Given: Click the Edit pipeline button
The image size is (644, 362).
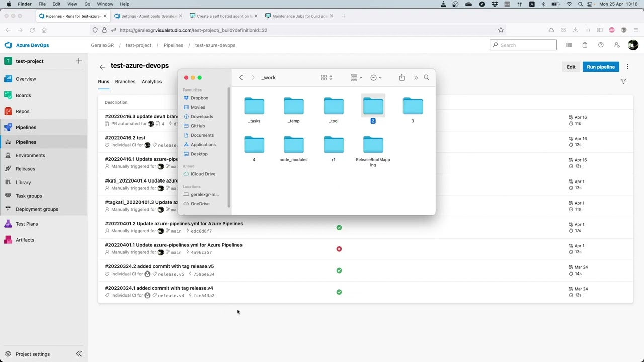Looking at the screenshot, I should (x=571, y=67).
